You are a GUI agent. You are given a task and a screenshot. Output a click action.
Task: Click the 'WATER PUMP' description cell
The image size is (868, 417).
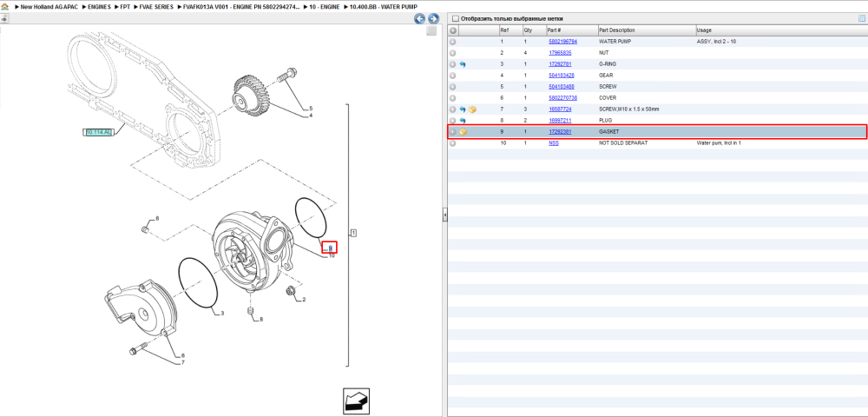[x=615, y=42]
